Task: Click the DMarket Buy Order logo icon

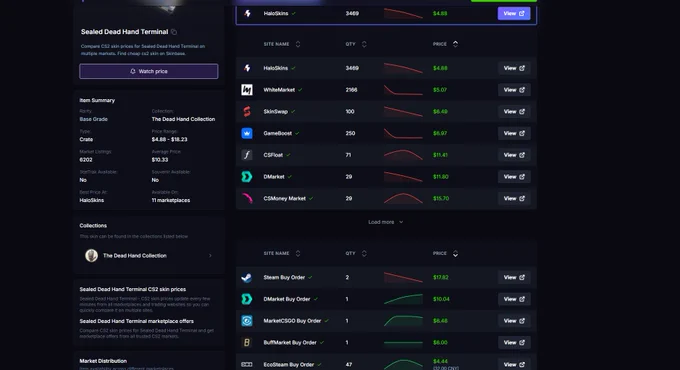Action: point(247,299)
